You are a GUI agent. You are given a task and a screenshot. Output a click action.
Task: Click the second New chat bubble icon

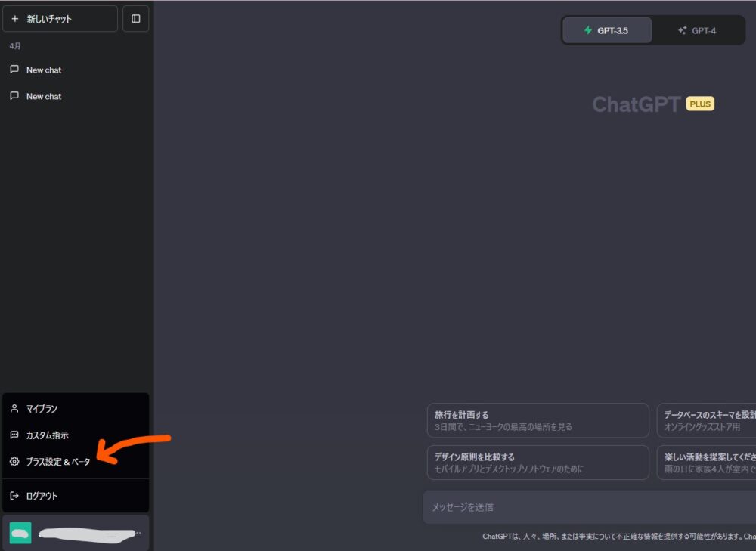click(14, 96)
